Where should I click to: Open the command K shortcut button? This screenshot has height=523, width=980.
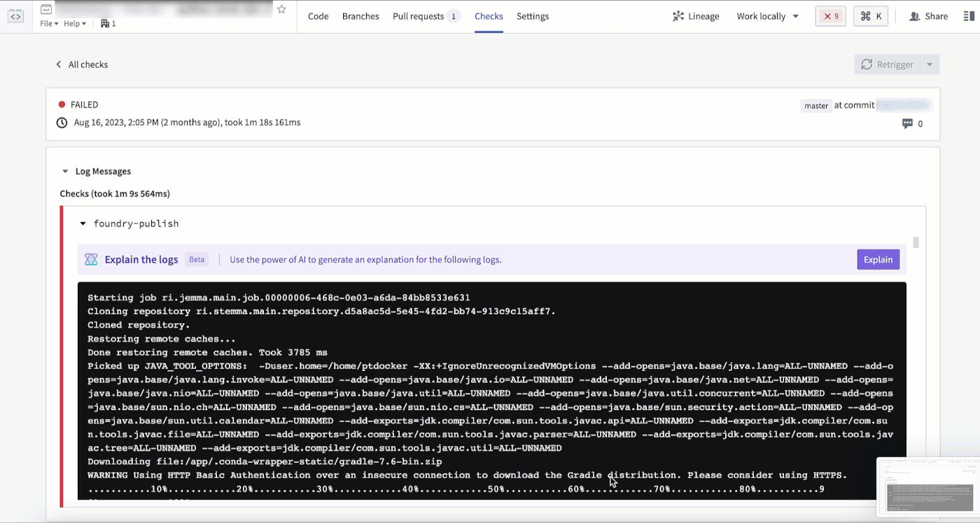click(871, 16)
